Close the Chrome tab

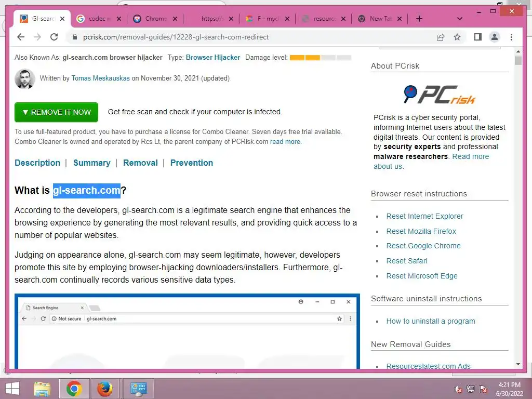(175, 19)
